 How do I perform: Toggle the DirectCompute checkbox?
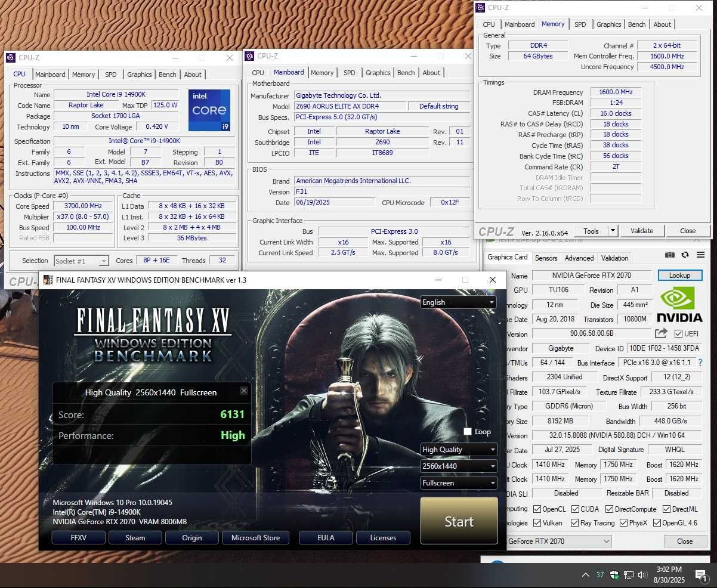pyautogui.click(x=609, y=509)
